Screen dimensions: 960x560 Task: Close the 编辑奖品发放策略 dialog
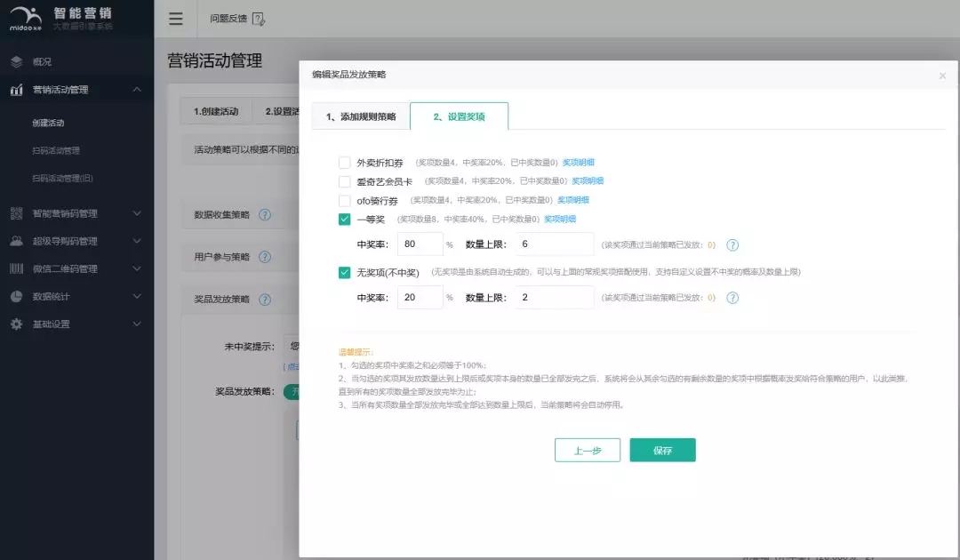pos(942,76)
